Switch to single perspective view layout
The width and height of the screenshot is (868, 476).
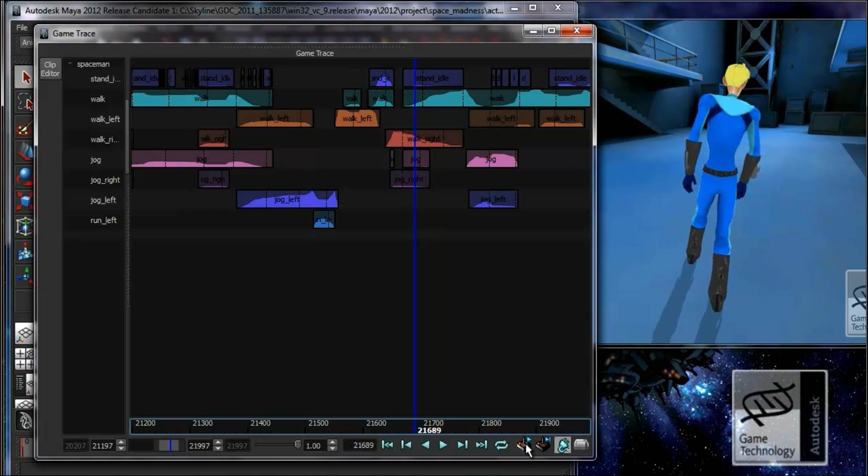[x=24, y=333]
